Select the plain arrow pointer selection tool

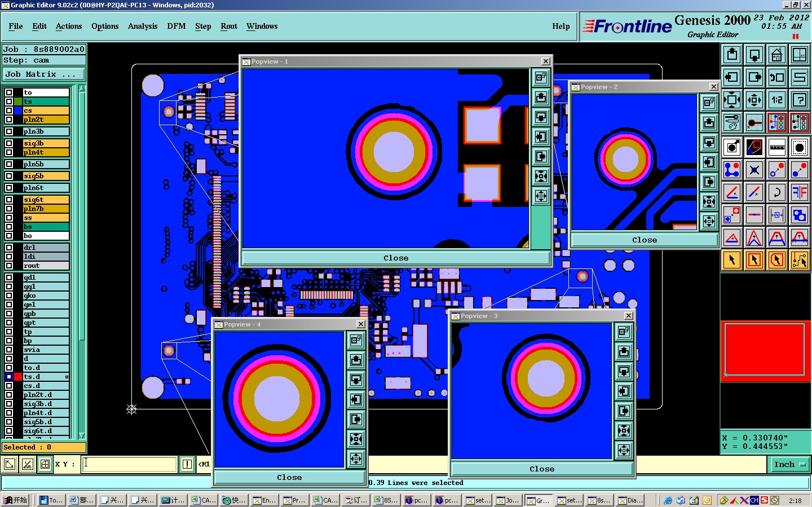[x=732, y=260]
